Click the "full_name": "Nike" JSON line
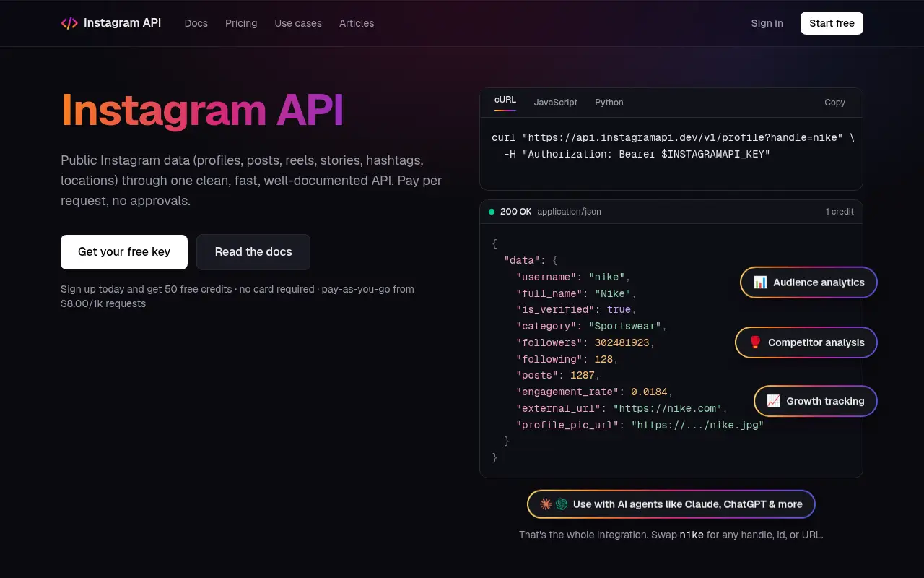The width and height of the screenshot is (924, 578). (576, 293)
